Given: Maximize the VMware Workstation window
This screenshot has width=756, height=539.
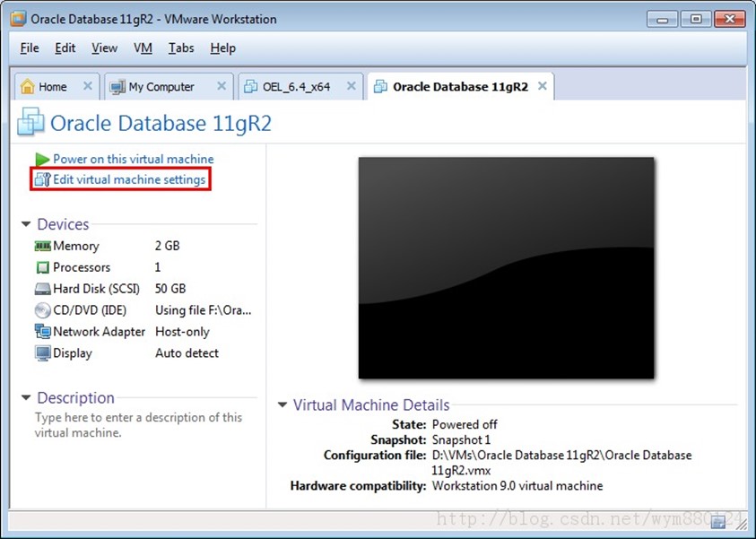Looking at the screenshot, I should tap(696, 20).
